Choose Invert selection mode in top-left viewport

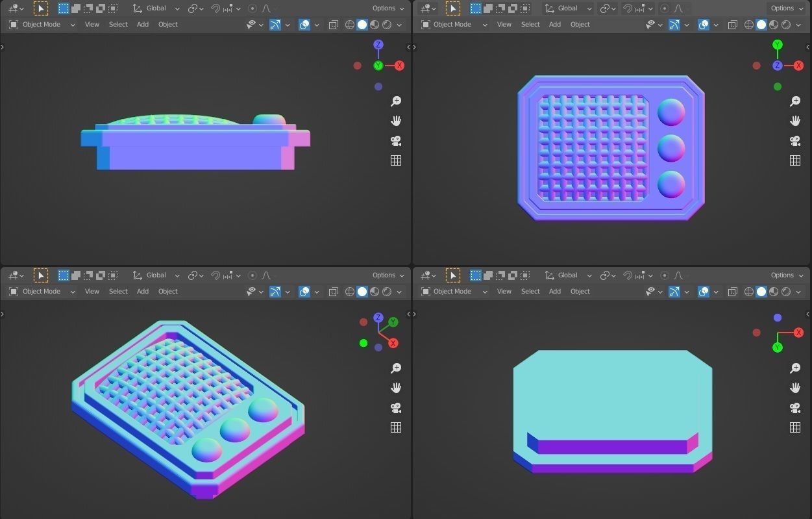tap(101, 8)
